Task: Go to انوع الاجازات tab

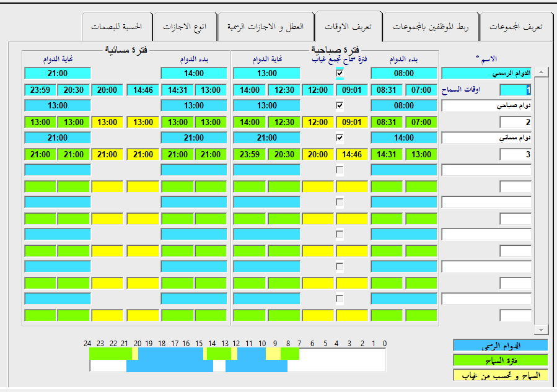Action: coord(185,27)
